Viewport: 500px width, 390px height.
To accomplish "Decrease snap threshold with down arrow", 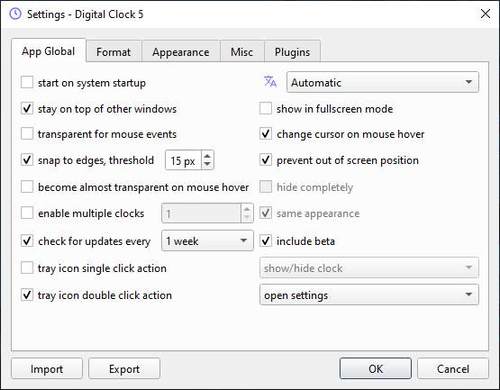I will (207, 164).
